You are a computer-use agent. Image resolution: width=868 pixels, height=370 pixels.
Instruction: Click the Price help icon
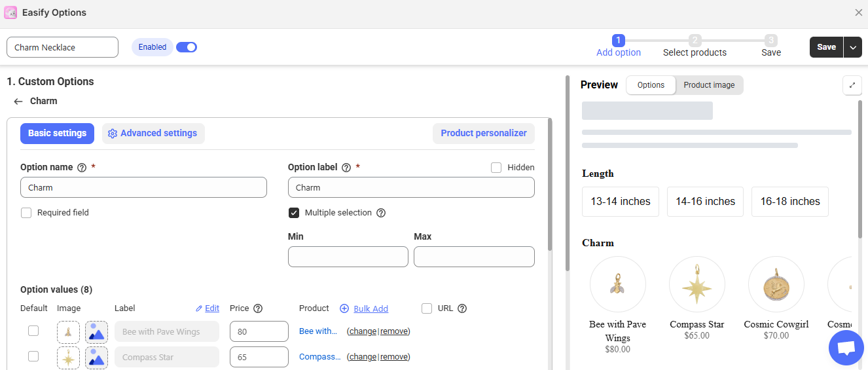point(258,308)
